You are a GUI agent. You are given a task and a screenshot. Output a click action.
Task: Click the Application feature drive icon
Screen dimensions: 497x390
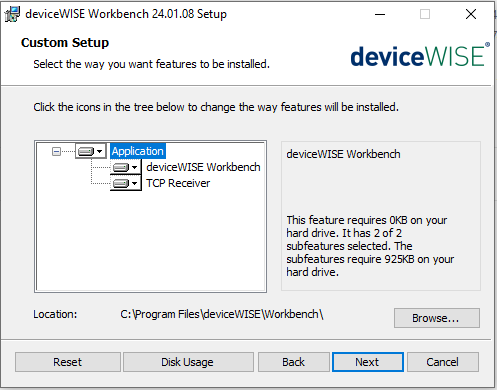[x=86, y=152]
